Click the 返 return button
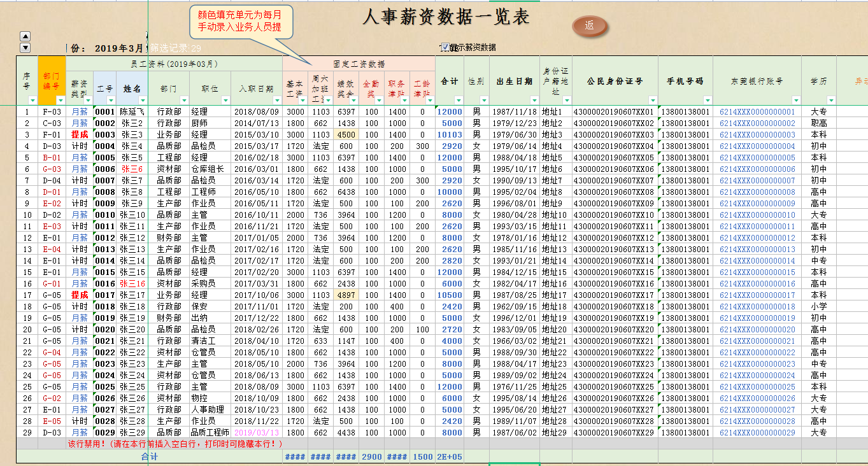This screenshot has width=868, height=466. 589,28
